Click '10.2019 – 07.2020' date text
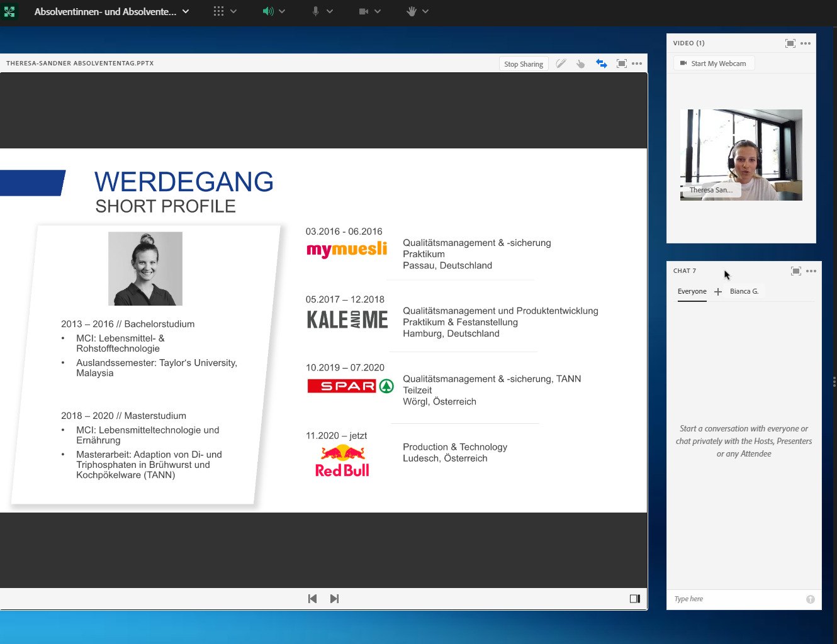The width and height of the screenshot is (837, 644). [345, 367]
